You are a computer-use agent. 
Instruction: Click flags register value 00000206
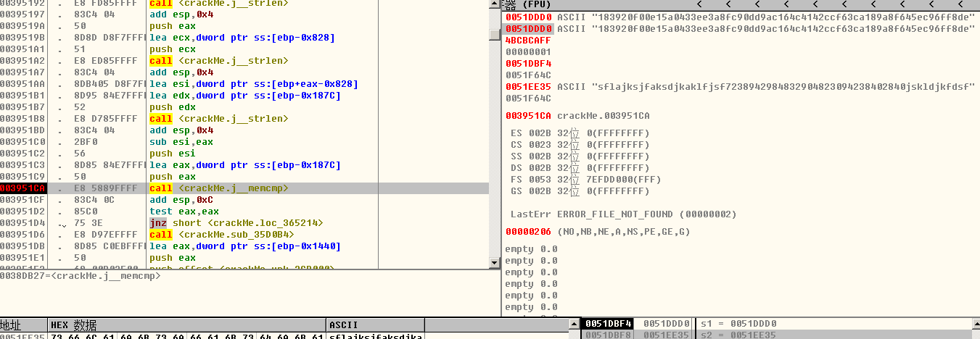[528, 232]
